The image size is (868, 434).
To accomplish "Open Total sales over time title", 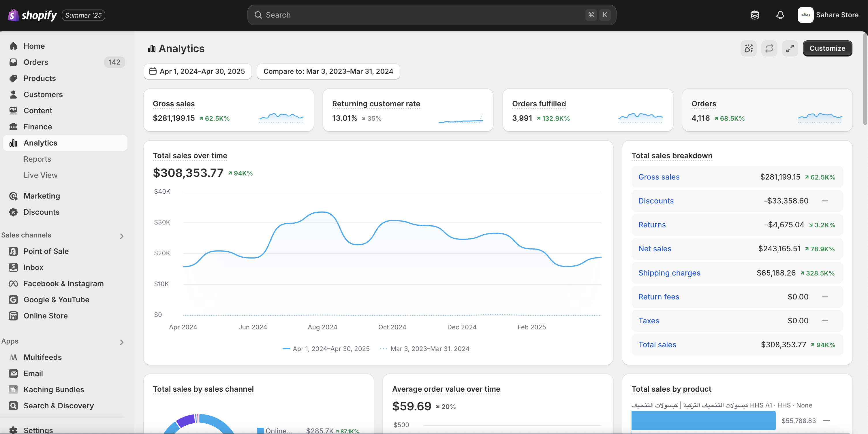I will click(x=190, y=156).
